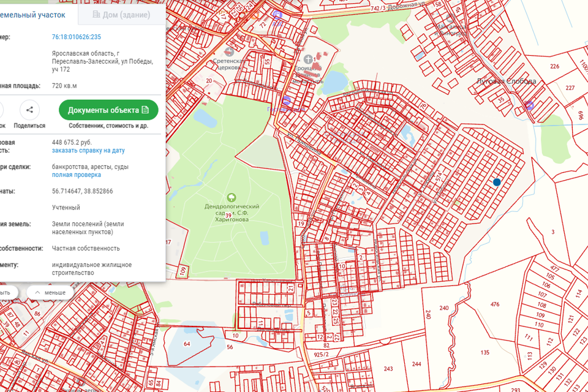Viewport: 588px width, 392px height.
Task: Click the document icon in the Документы объекта button
Action: [145, 110]
